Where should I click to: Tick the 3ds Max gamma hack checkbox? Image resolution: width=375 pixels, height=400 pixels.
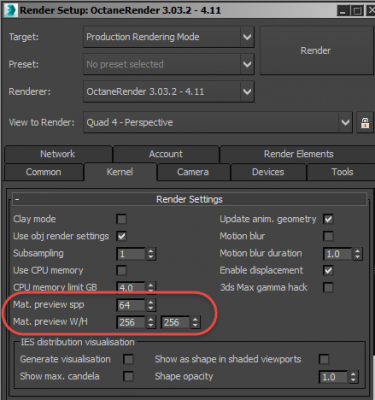coord(328,287)
